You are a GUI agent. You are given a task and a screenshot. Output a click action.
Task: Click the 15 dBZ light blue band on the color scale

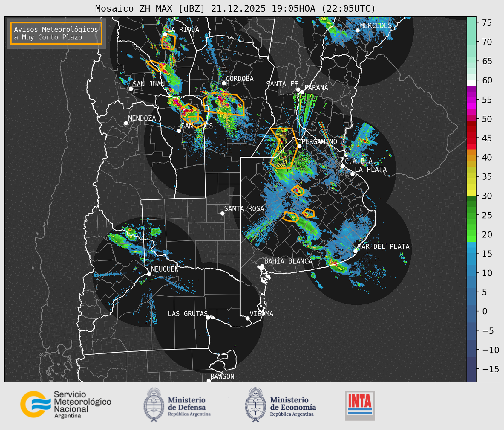click(471, 254)
